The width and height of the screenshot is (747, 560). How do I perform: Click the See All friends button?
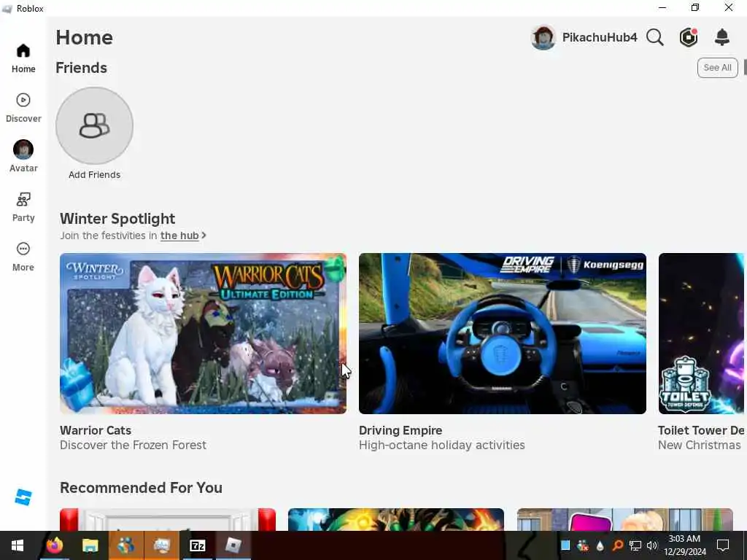coord(717,68)
